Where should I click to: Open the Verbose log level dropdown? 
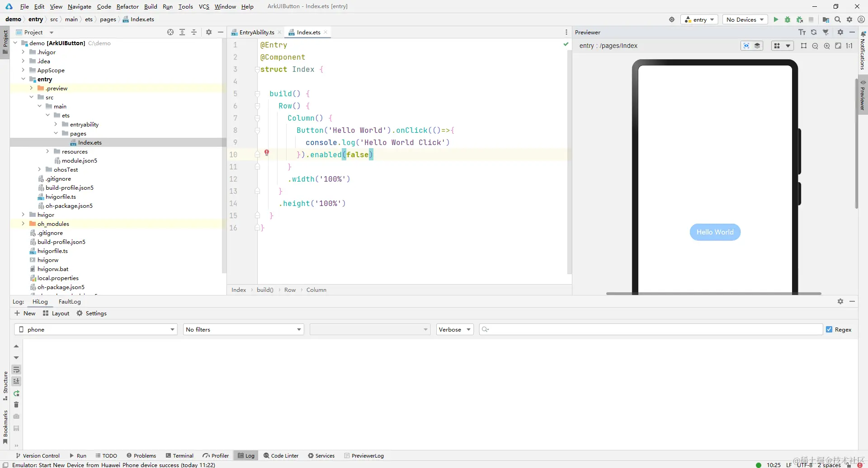click(455, 329)
